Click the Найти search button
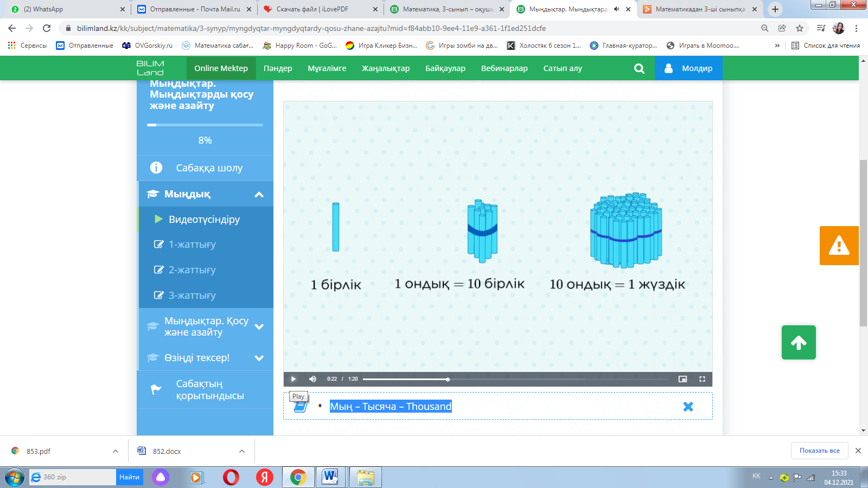 [130, 477]
